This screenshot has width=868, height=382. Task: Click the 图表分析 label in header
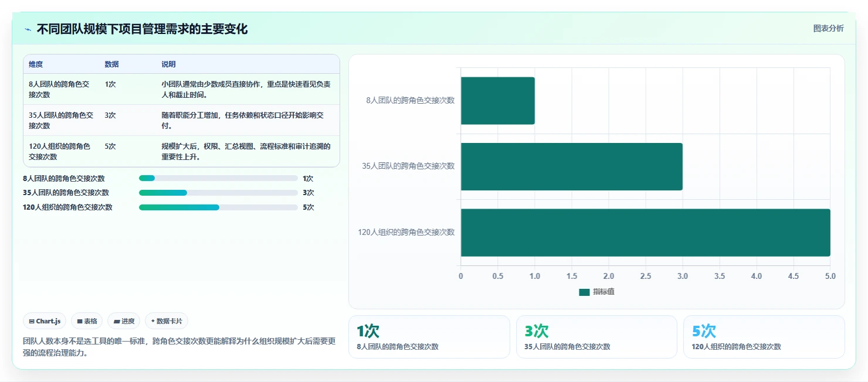point(828,28)
